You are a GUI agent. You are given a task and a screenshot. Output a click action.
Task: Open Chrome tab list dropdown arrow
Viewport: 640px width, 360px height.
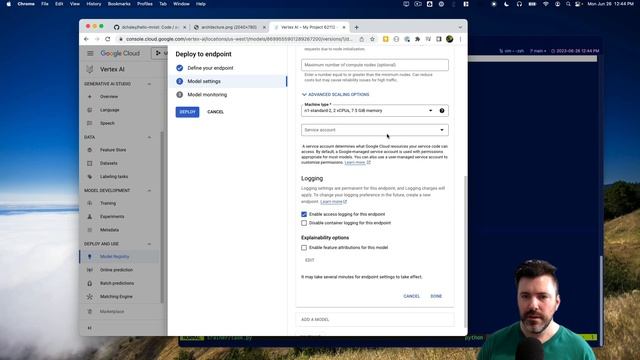(460, 27)
